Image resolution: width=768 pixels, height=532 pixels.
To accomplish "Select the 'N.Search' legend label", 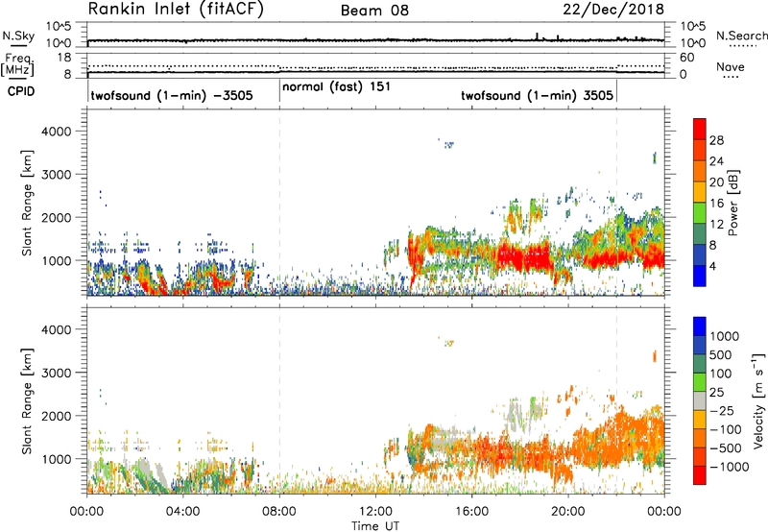I will coord(741,36).
